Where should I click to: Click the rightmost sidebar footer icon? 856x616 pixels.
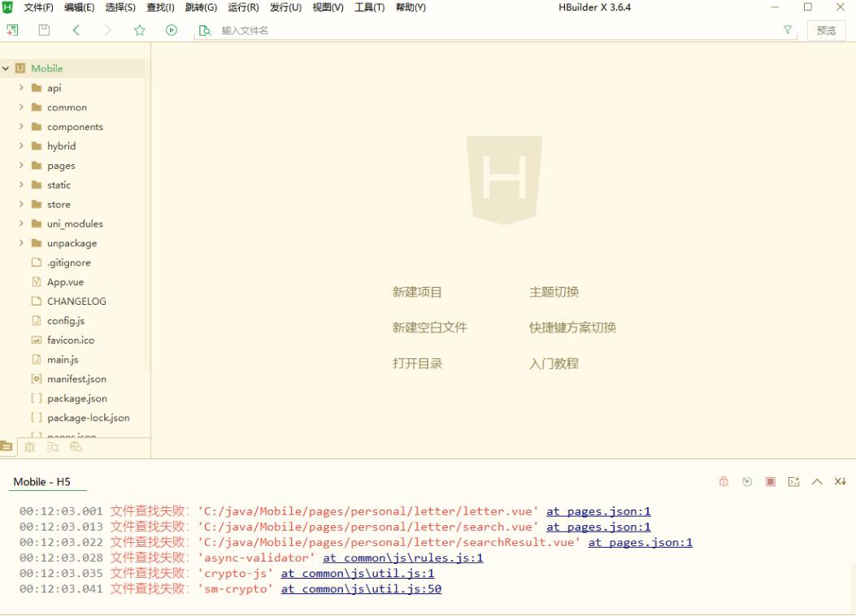click(76, 447)
